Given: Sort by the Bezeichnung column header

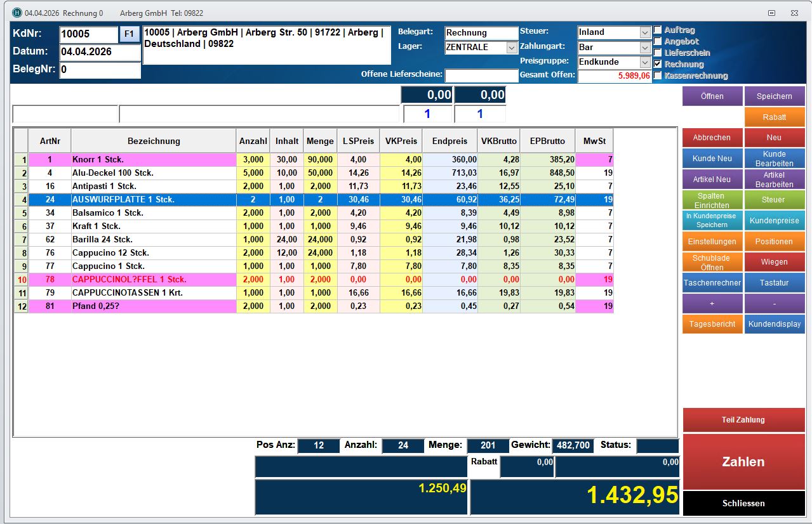Looking at the screenshot, I should point(154,141).
